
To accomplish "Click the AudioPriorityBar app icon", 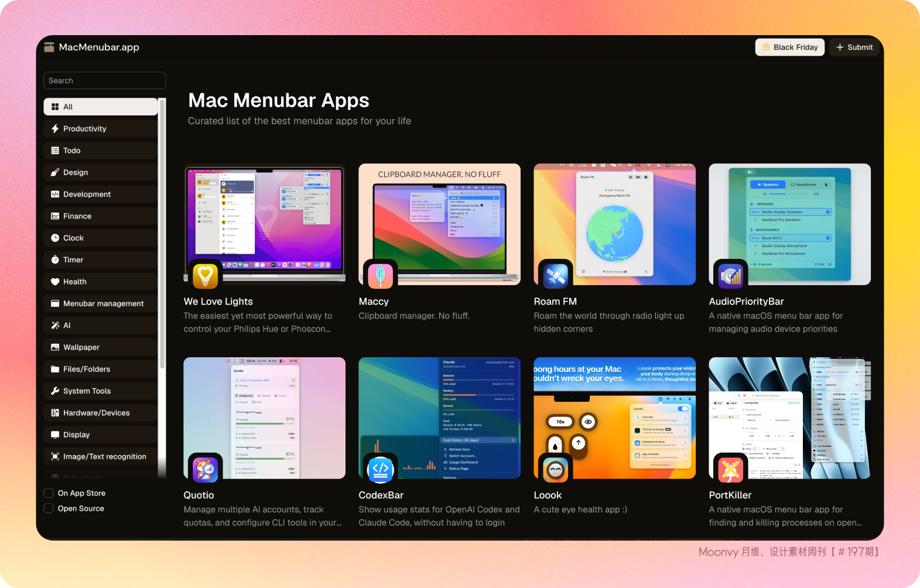I will click(730, 276).
